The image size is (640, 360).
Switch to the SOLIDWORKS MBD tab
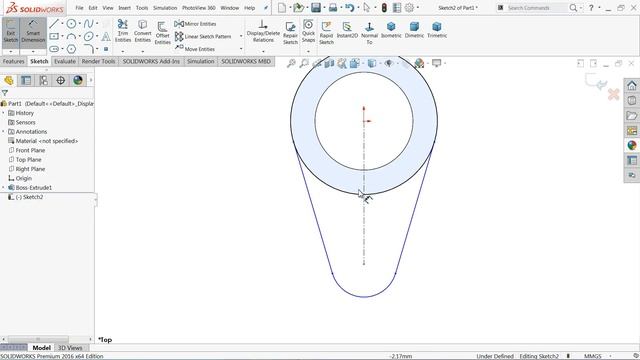coord(246,61)
